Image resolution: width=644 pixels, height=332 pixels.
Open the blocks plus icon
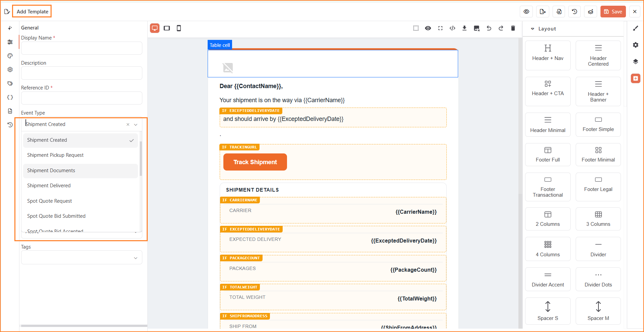[636, 78]
